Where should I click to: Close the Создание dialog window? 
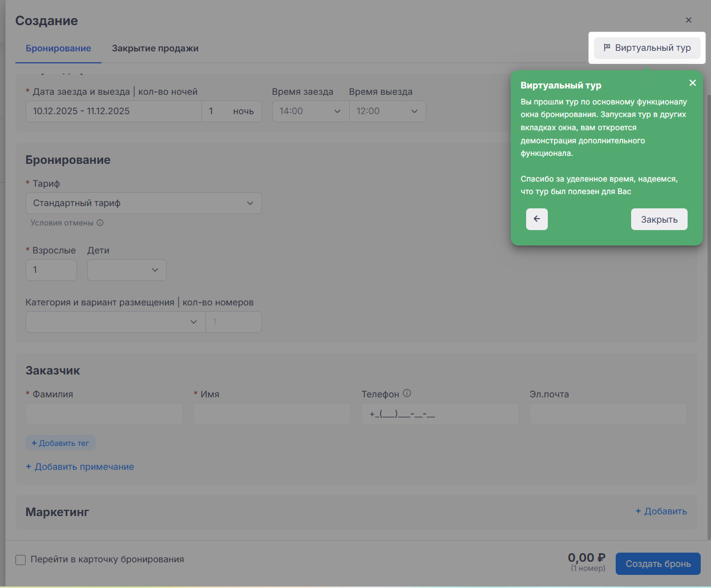(x=688, y=20)
